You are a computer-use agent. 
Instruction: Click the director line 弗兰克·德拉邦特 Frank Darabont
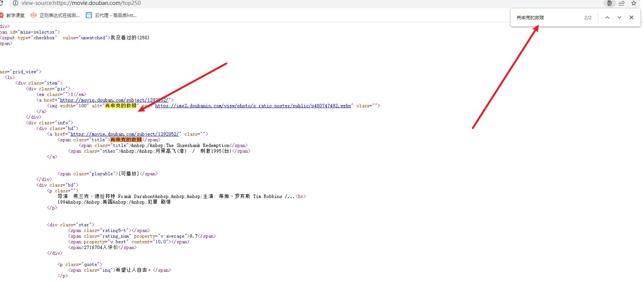click(114, 196)
